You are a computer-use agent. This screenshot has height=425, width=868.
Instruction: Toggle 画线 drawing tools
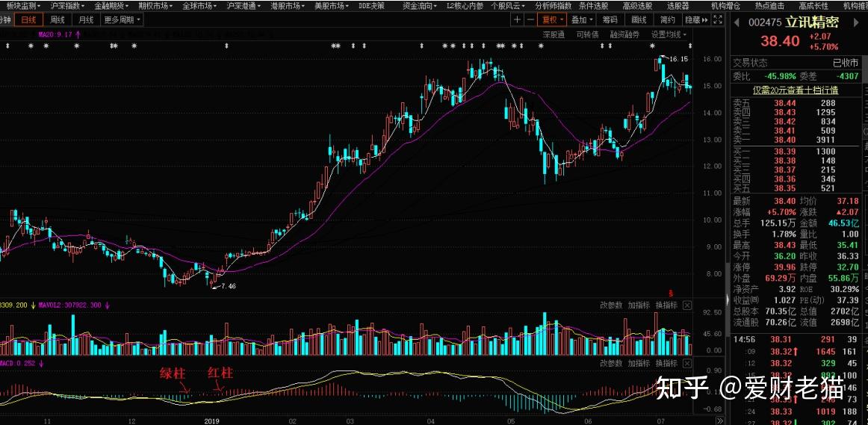pyautogui.click(x=639, y=20)
